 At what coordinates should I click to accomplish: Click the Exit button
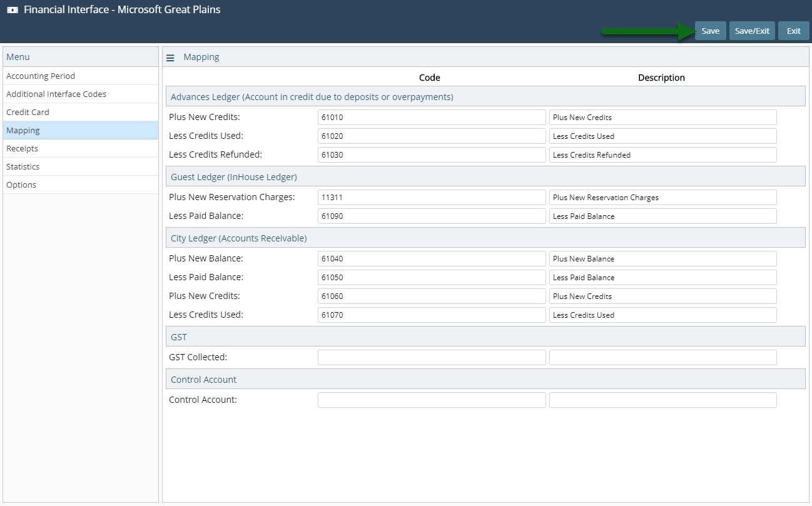794,31
